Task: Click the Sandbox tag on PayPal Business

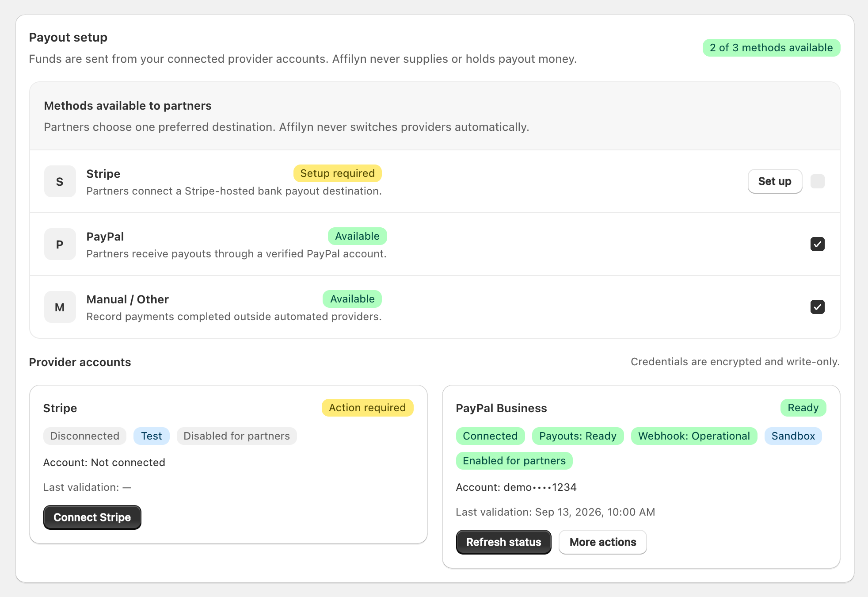Action: pos(793,436)
